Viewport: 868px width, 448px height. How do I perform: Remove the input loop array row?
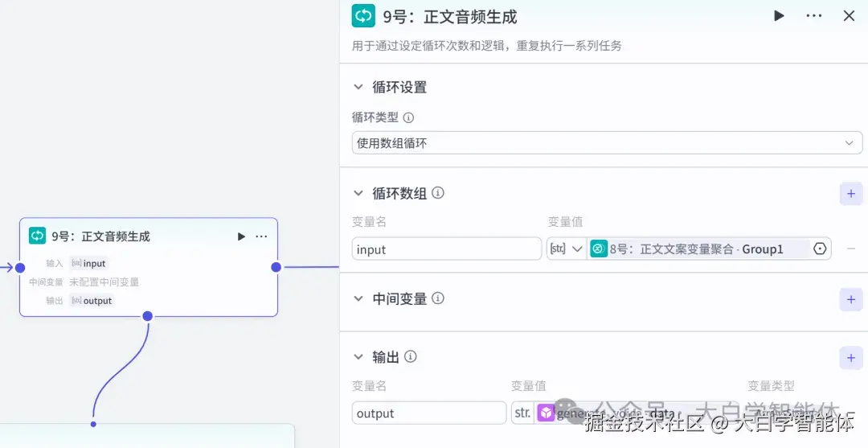[851, 249]
